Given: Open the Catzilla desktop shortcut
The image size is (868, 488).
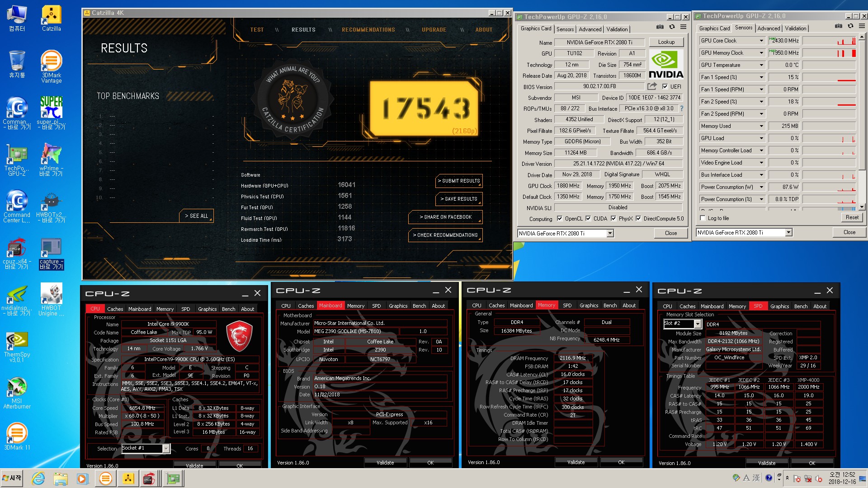Looking at the screenshot, I should point(51,19).
